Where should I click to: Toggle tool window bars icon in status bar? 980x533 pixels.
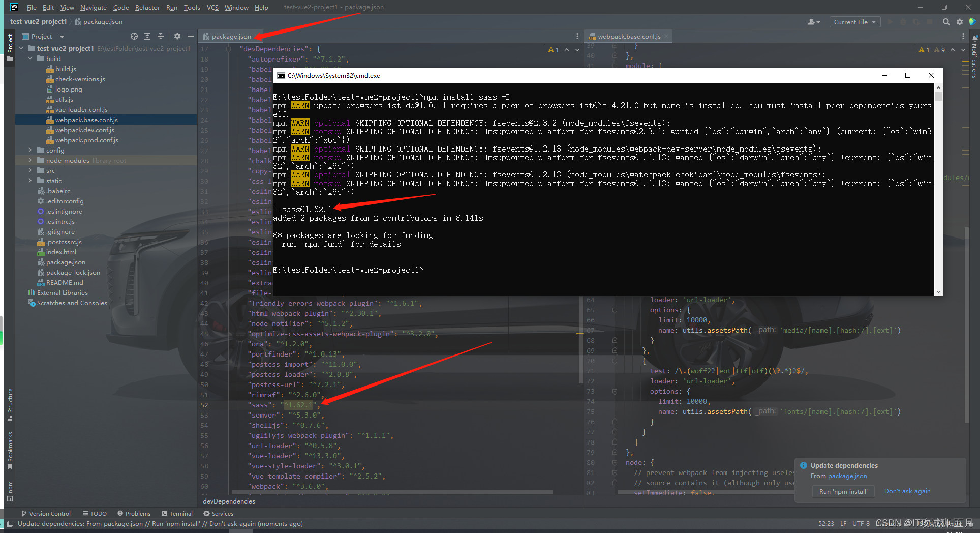click(x=10, y=523)
